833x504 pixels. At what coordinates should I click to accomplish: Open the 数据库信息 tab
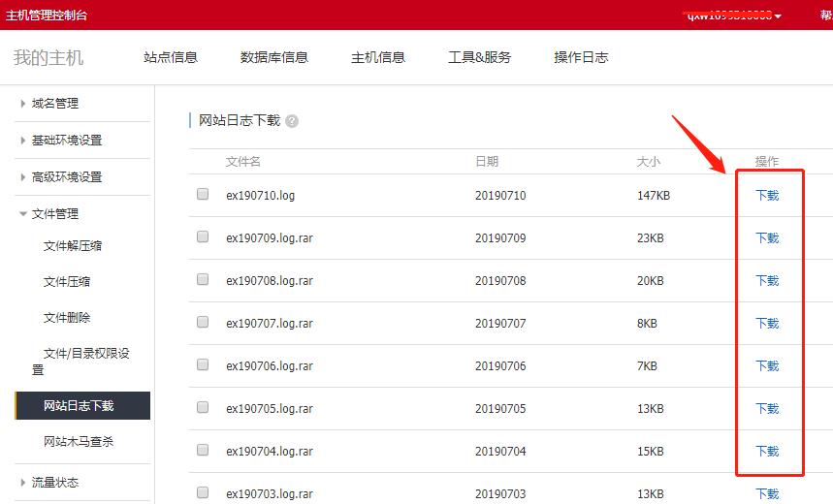(274, 57)
